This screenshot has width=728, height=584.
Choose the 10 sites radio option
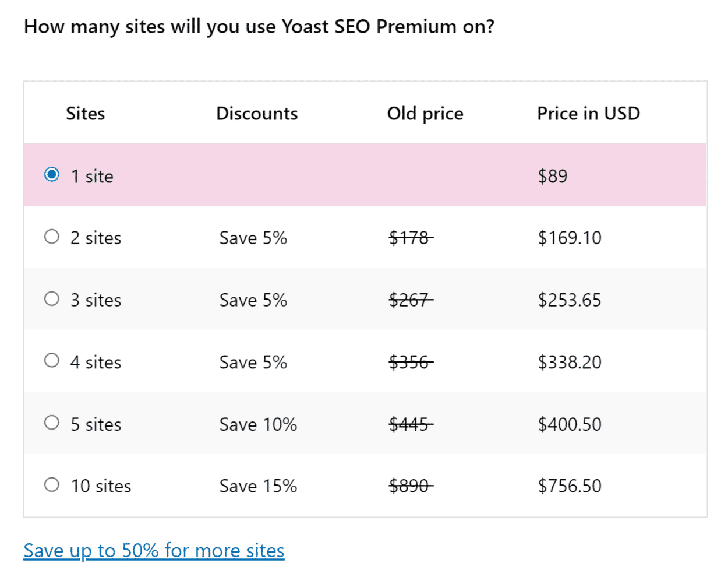coord(52,485)
